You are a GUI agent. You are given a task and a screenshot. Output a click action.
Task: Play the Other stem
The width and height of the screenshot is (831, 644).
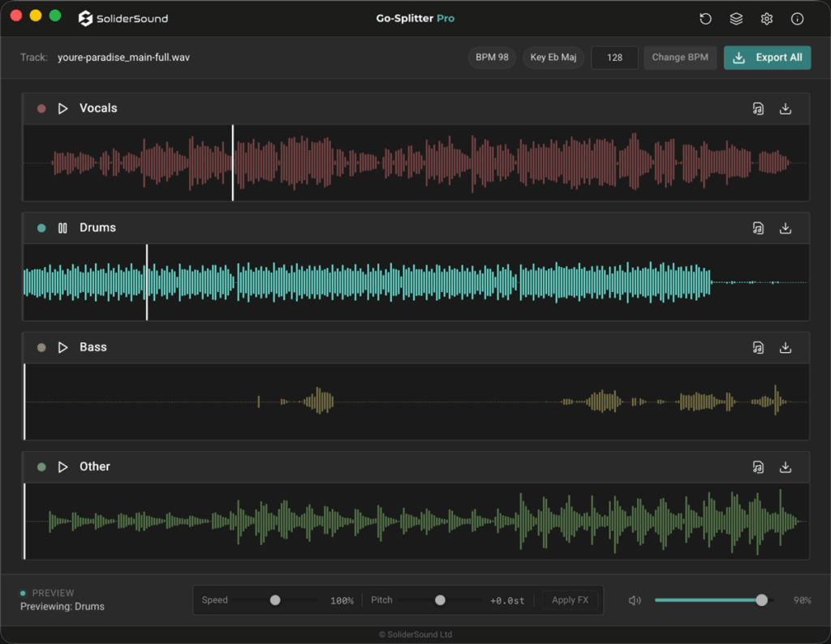coord(62,467)
